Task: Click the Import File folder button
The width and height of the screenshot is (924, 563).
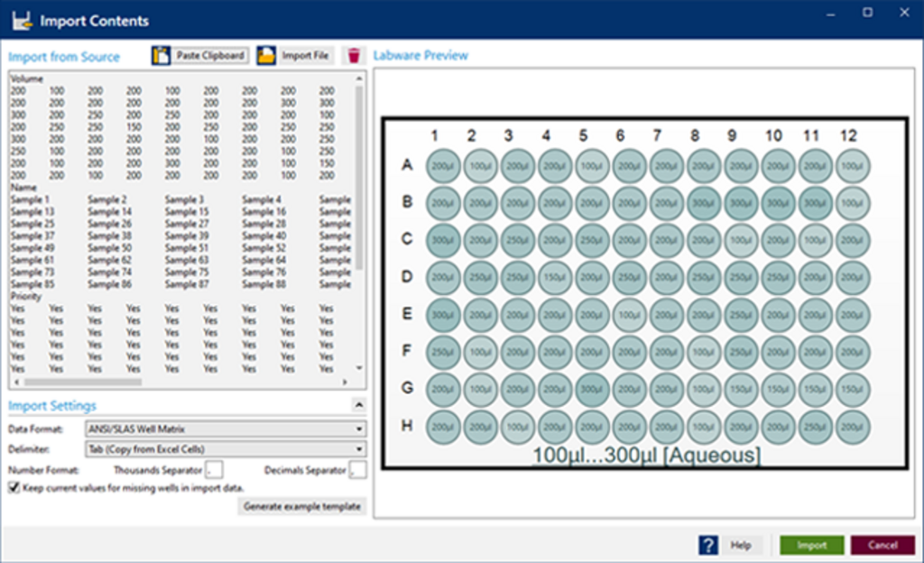Action: coord(295,55)
